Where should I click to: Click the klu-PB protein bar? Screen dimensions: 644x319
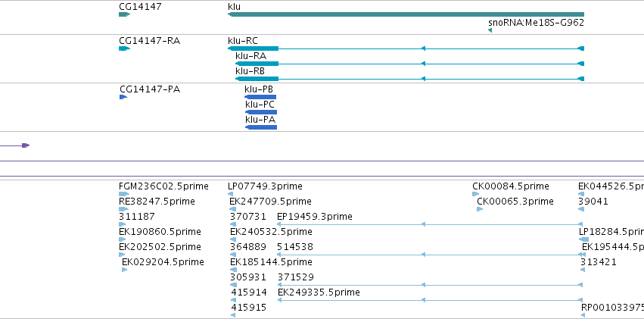(x=260, y=97)
